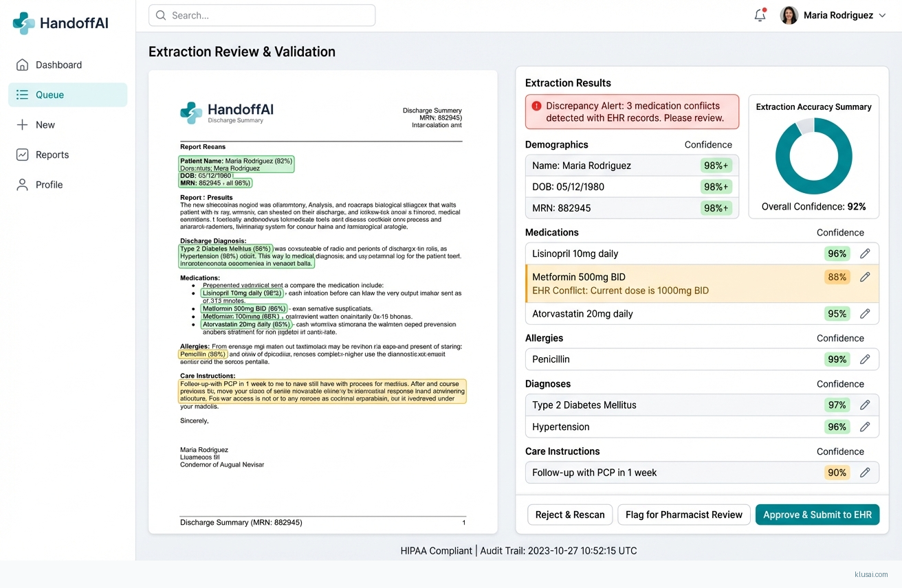Click the Overall Confidence donut chart

point(813,156)
